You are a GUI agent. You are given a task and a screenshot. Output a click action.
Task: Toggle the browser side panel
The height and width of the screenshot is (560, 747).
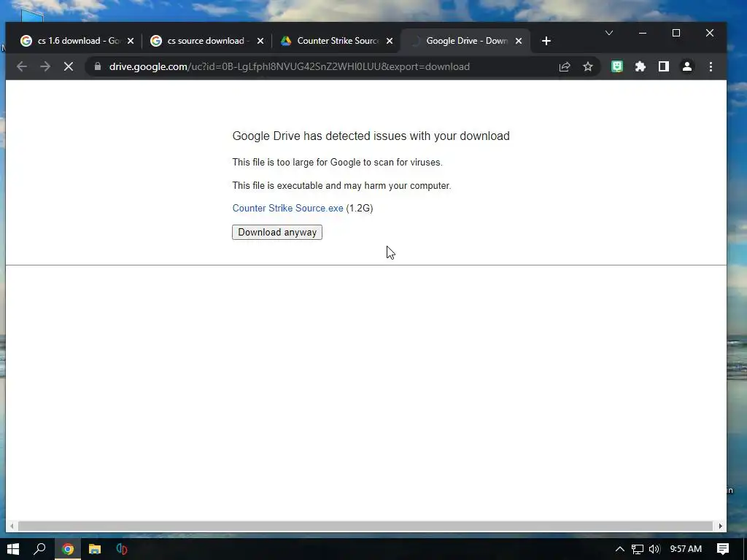[664, 66]
